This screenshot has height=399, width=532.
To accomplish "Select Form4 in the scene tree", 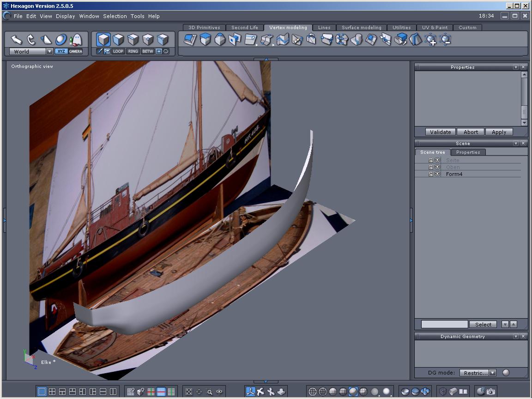I will 454,174.
